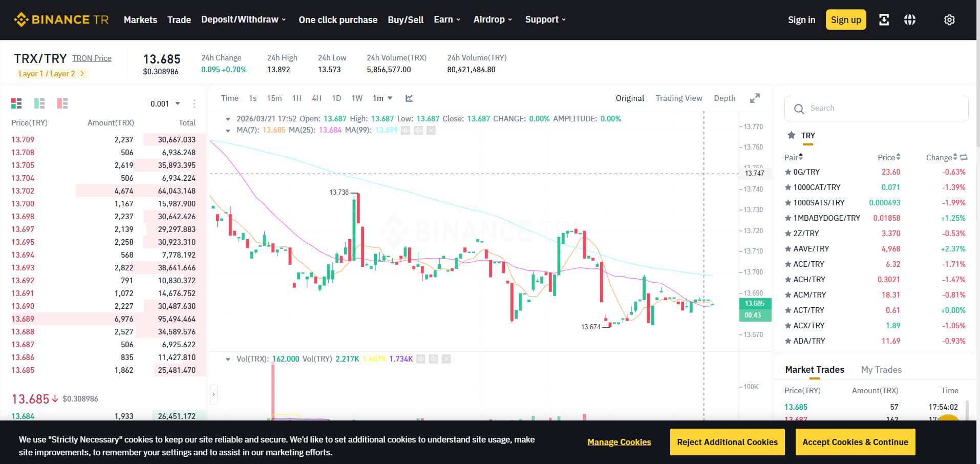
Task: Toggle the MA indicator visibility eye
Action: click(406, 130)
